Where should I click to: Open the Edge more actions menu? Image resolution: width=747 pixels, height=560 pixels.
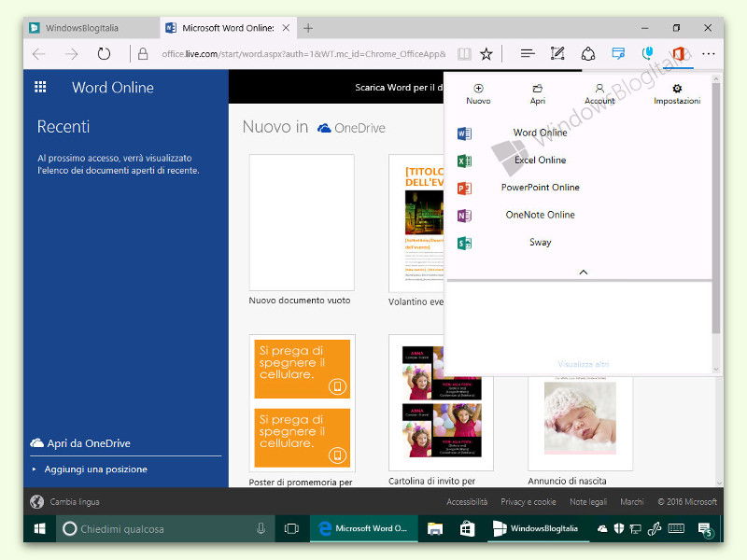709,54
